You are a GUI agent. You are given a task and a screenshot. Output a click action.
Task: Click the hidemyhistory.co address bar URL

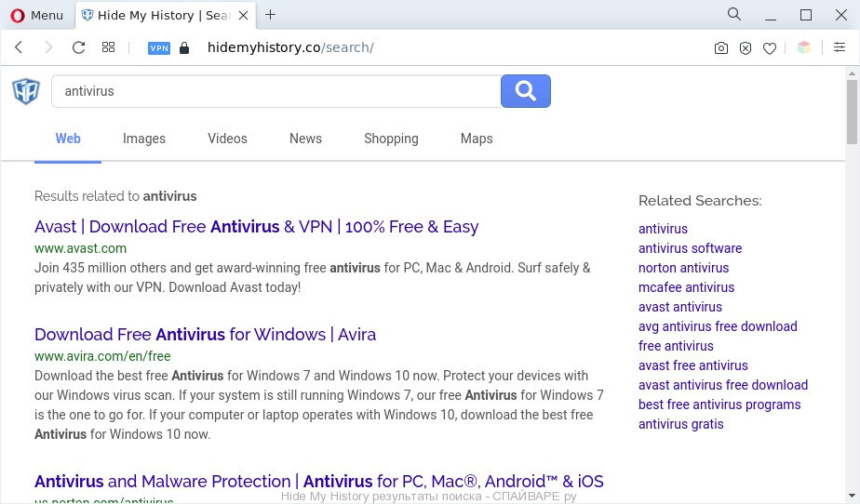click(290, 47)
